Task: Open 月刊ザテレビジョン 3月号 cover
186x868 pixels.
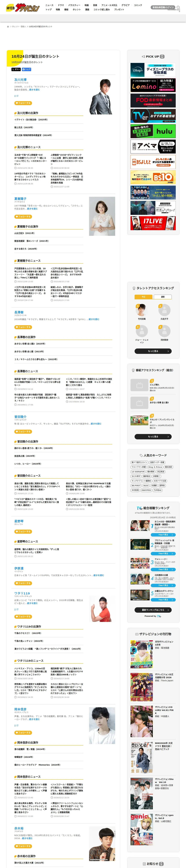Action: pyautogui.click(x=142, y=654)
